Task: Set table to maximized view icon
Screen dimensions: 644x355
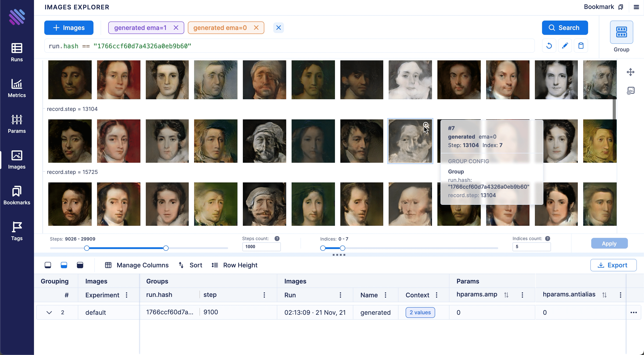Action: click(80, 265)
